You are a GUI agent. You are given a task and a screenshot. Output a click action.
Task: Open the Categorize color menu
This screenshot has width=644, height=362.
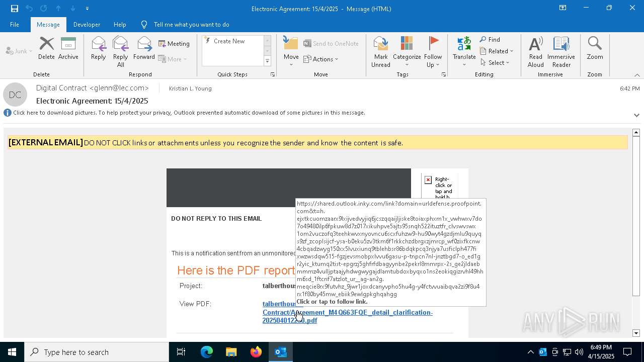(407, 52)
